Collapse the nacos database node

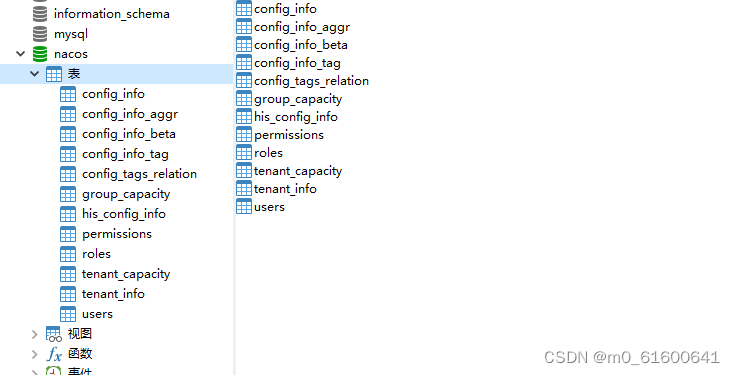coord(20,54)
